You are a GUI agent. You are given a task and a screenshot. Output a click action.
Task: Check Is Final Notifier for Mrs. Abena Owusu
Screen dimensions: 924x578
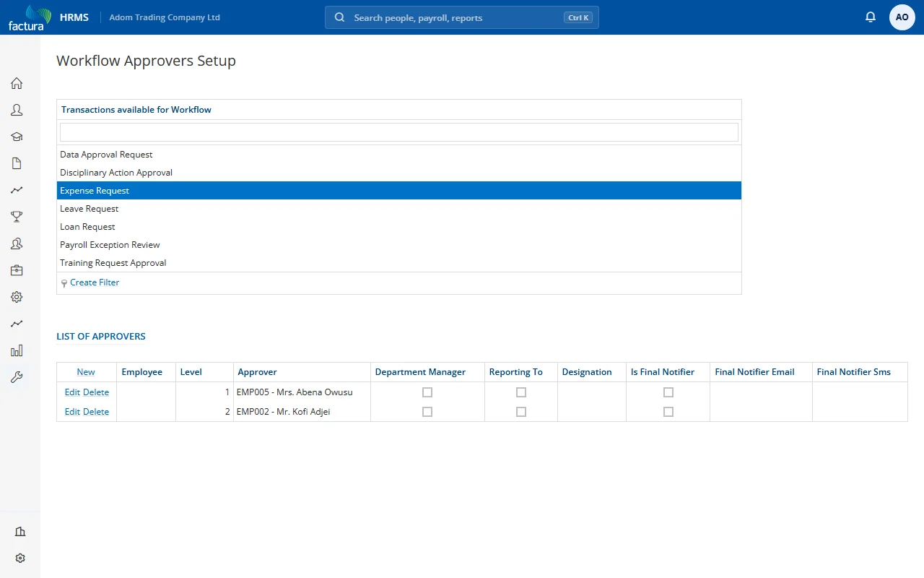[x=668, y=392]
